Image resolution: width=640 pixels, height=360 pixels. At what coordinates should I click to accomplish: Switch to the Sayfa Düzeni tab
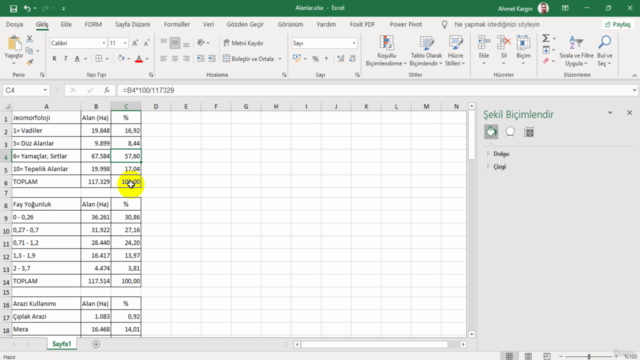[x=133, y=24]
